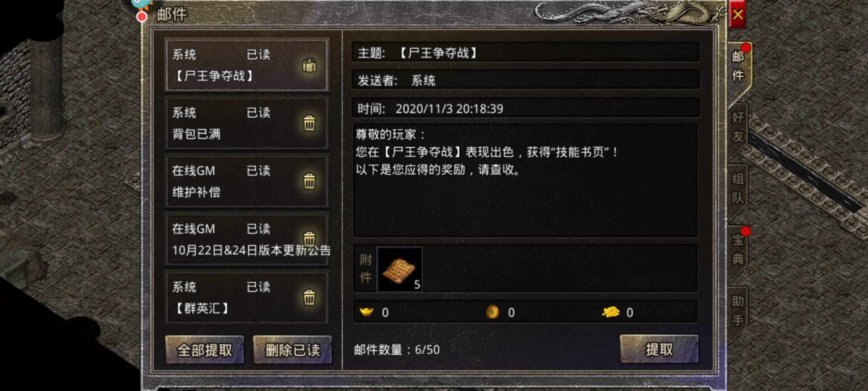Click the 删除已读 button
Screen dimensions: 868x391
tap(293, 350)
